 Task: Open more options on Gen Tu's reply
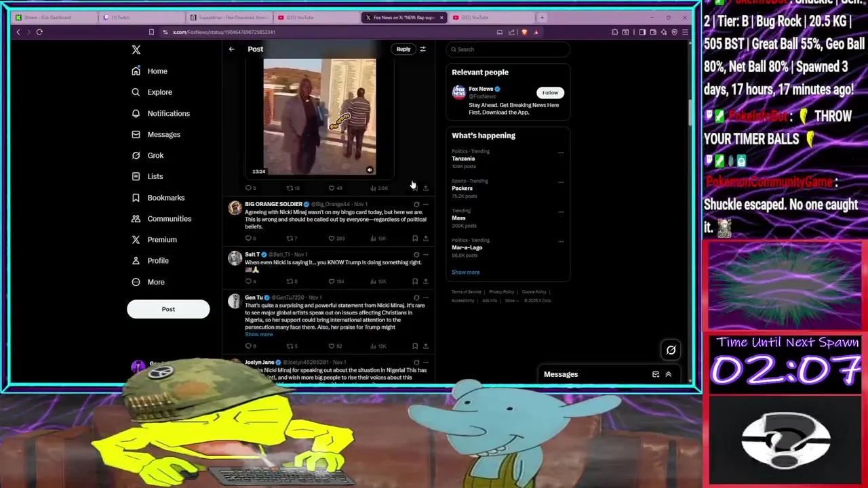(425, 298)
